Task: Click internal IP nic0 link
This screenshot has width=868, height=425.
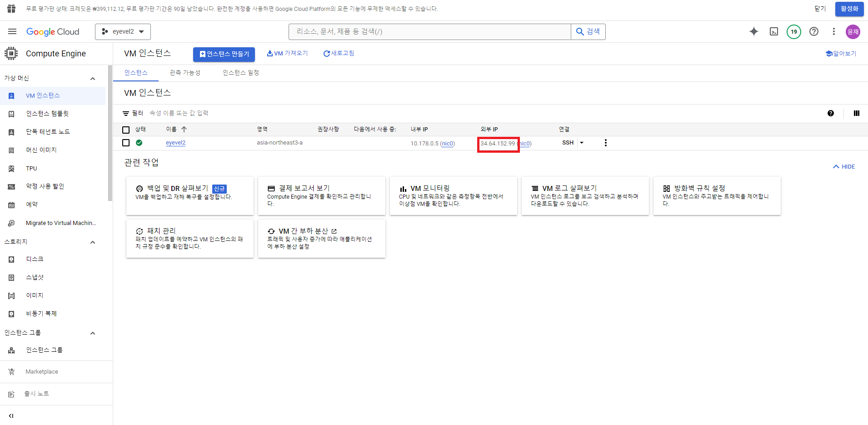Action: (x=448, y=144)
